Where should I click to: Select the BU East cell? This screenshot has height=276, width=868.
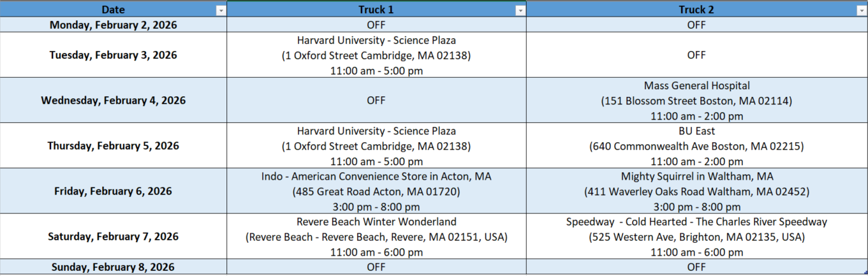(696, 146)
